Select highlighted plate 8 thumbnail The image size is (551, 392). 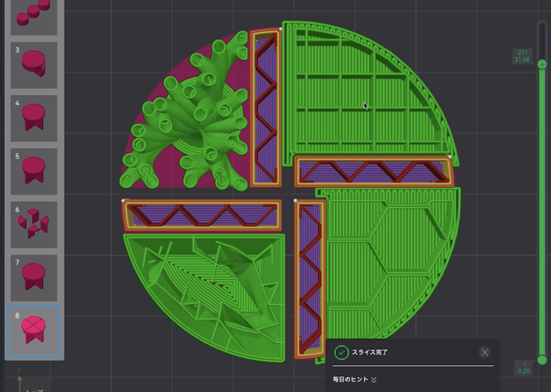[34, 331]
